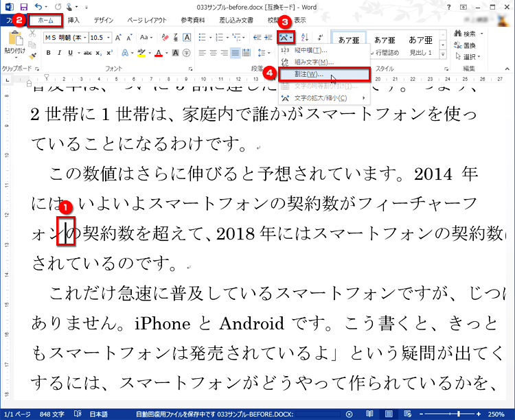Collapse the ribbon with chevron

507,69
